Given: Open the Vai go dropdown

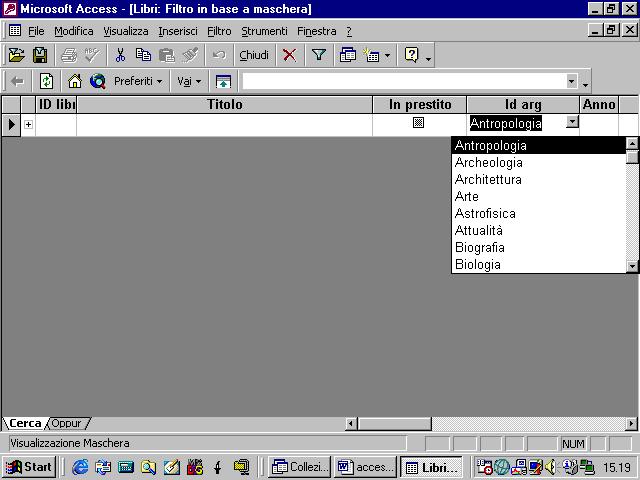Looking at the screenshot, I should tap(189, 81).
